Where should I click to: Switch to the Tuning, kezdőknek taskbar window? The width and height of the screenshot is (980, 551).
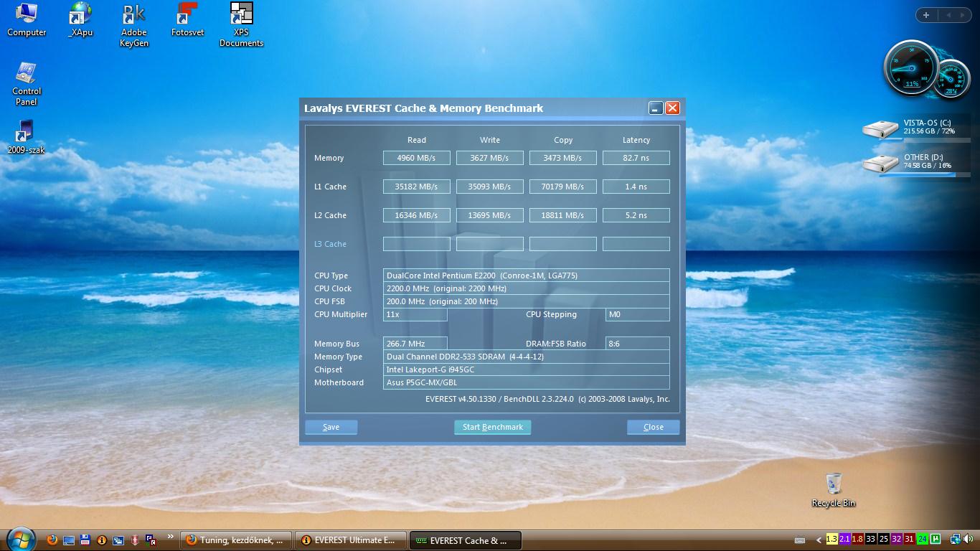236,540
